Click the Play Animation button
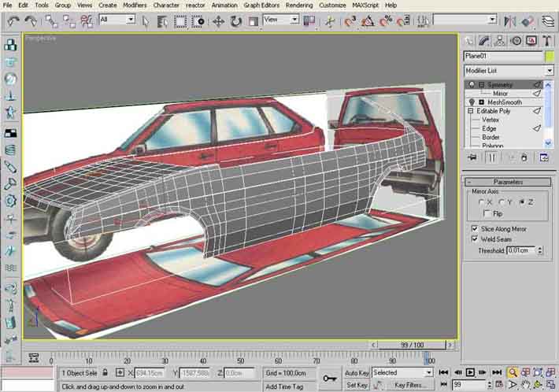The width and height of the screenshot is (559, 392). click(470, 372)
